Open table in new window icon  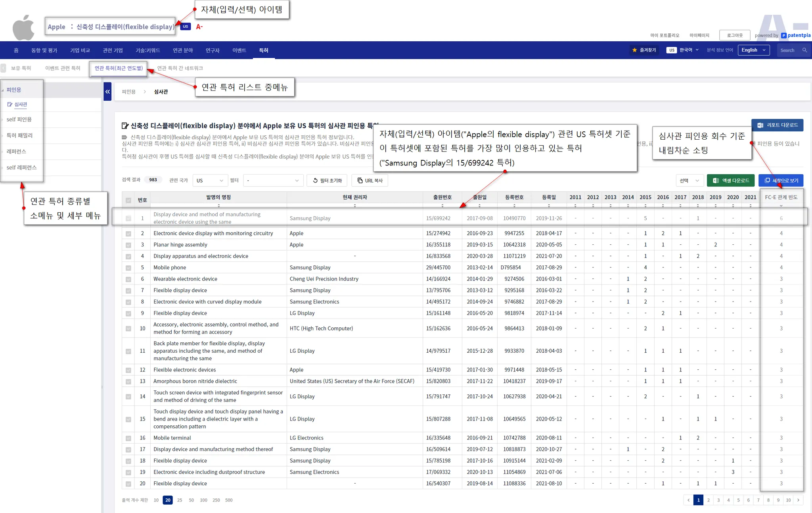767,181
